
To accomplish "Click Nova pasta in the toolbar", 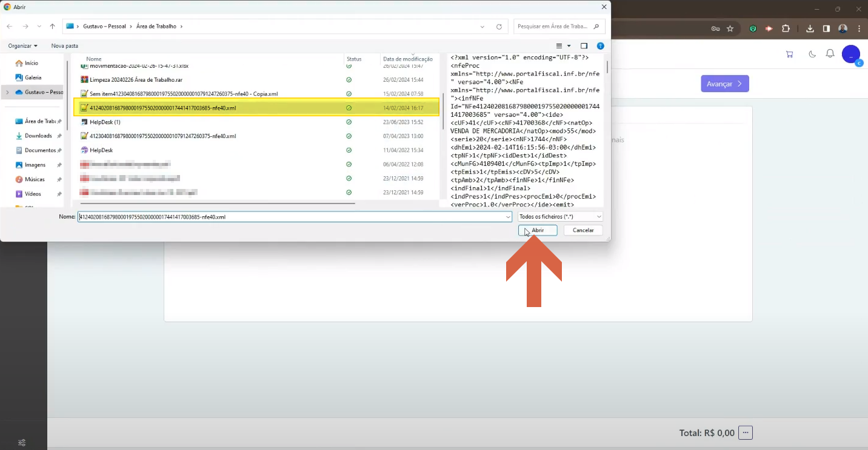I will pos(65,46).
